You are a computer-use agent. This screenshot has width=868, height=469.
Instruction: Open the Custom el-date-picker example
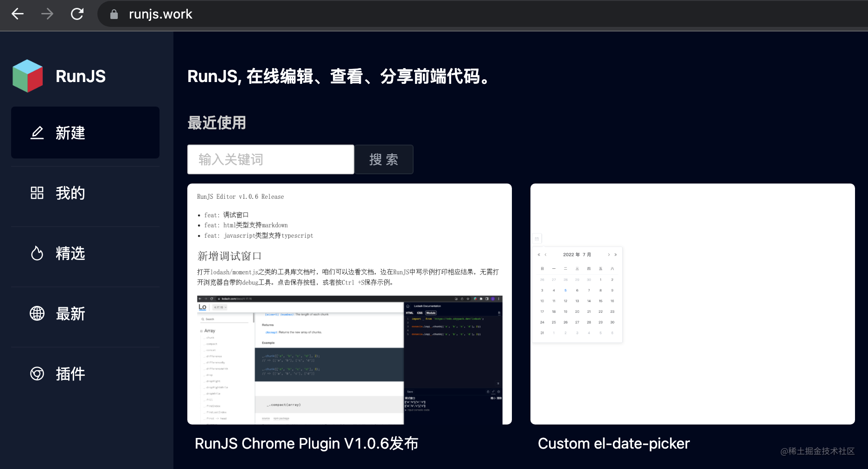tap(613, 444)
